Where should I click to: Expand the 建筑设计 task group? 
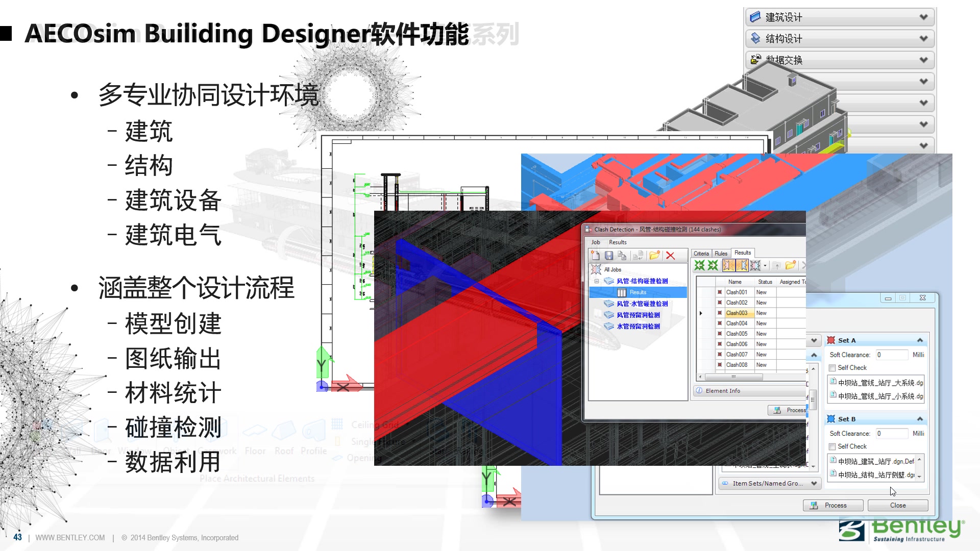point(923,17)
